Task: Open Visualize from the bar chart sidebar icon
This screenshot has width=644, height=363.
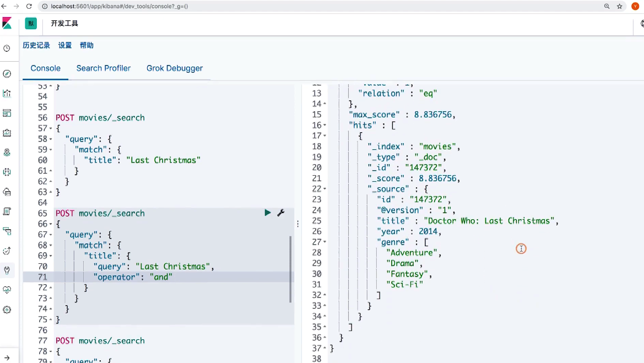Action: [7, 93]
